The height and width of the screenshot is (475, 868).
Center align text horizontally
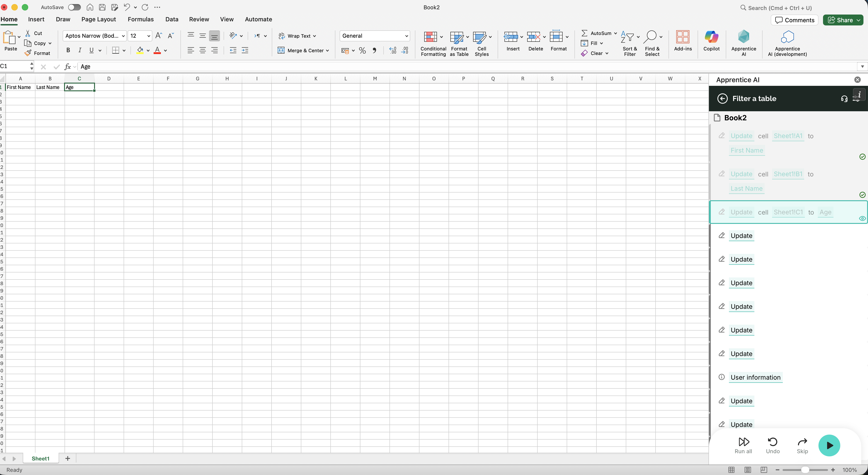click(x=202, y=50)
